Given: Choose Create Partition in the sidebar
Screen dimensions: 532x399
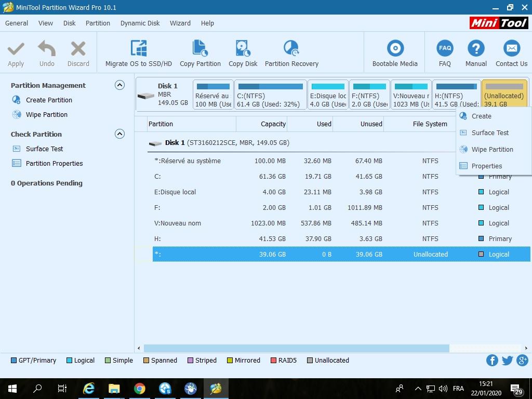Looking at the screenshot, I should coord(49,100).
